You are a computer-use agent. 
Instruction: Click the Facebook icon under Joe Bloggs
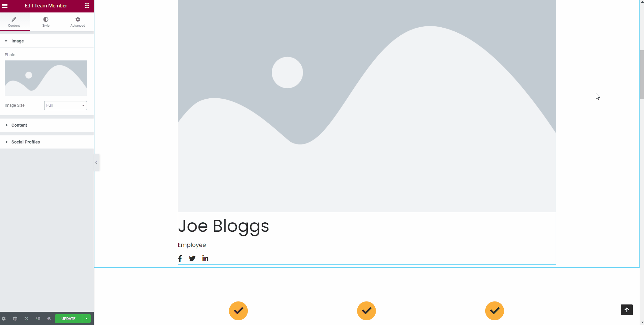180,259
